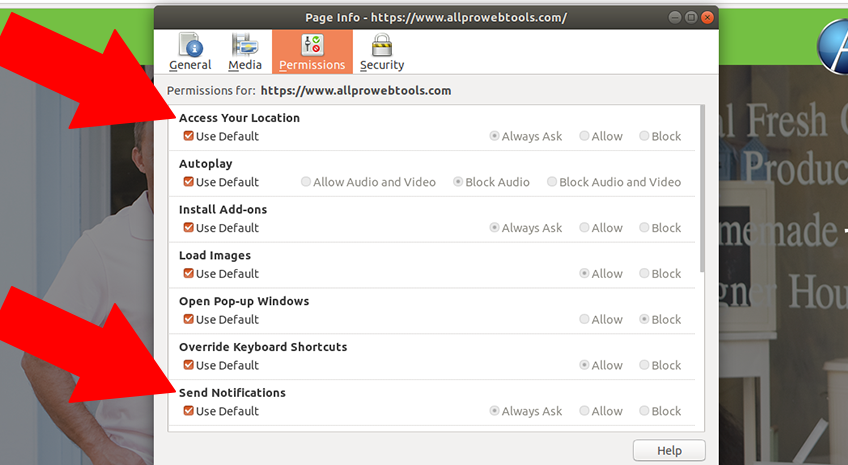Image resolution: width=848 pixels, height=465 pixels.
Task: Uncheck Use Default for Autoplay
Action: (188, 182)
